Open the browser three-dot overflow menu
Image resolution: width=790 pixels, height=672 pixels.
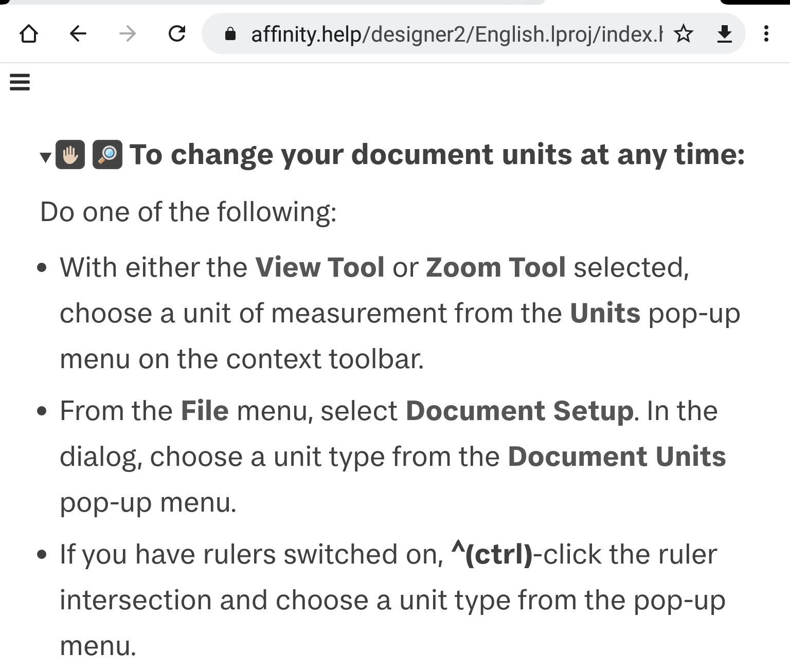click(x=766, y=34)
